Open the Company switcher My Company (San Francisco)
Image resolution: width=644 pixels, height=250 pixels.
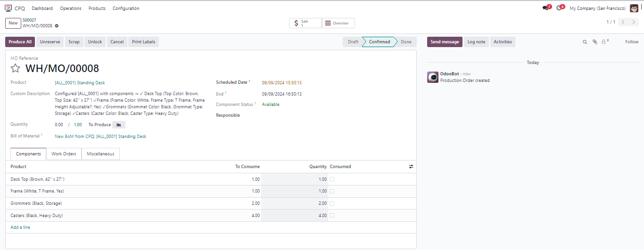pos(597,8)
